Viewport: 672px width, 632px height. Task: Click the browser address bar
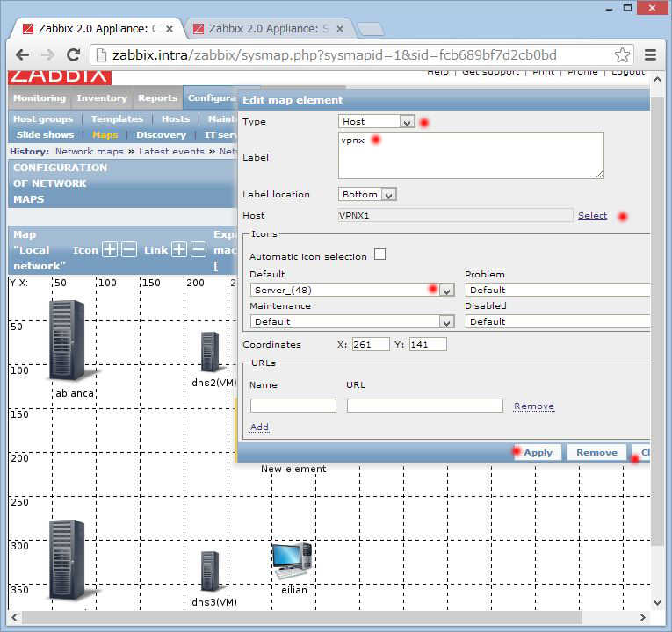pyautogui.click(x=362, y=54)
